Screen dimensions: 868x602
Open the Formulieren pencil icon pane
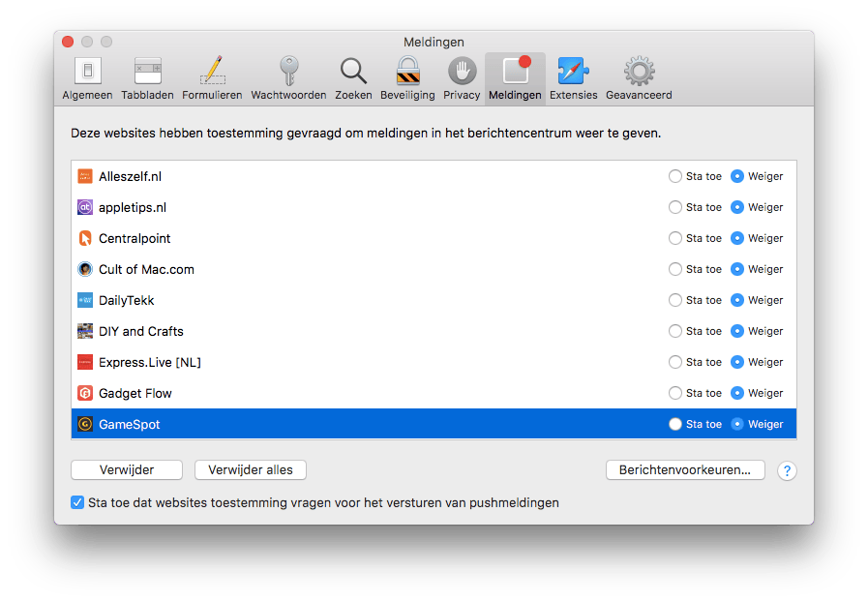tap(212, 78)
